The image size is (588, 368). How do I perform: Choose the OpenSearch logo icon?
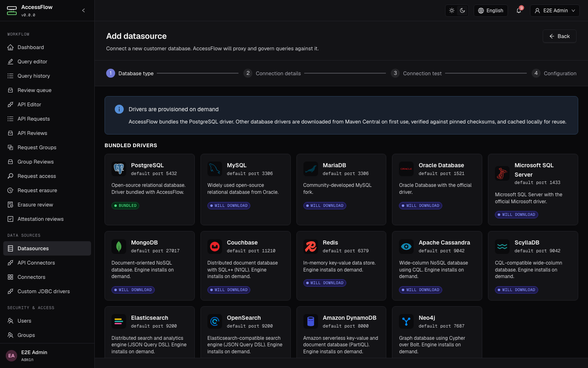click(215, 322)
